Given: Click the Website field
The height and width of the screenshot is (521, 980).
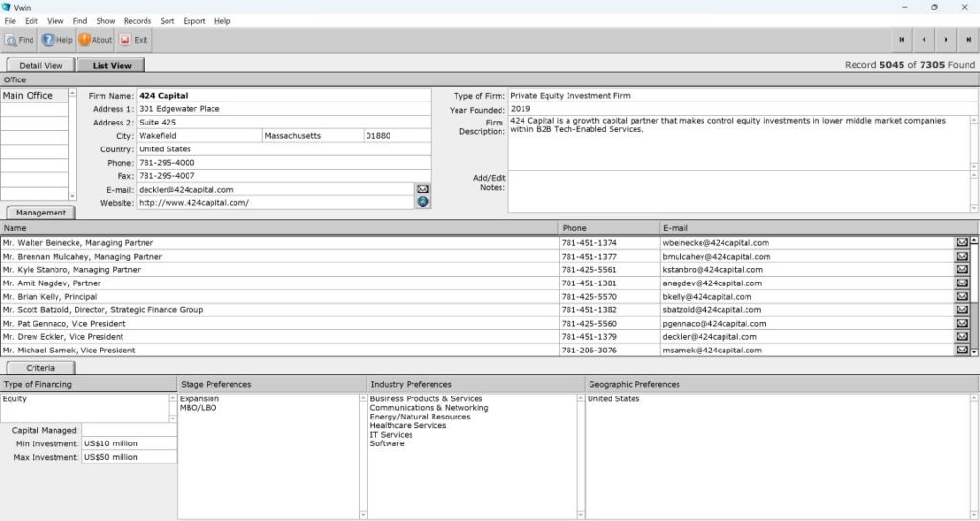Looking at the screenshot, I should pos(276,203).
